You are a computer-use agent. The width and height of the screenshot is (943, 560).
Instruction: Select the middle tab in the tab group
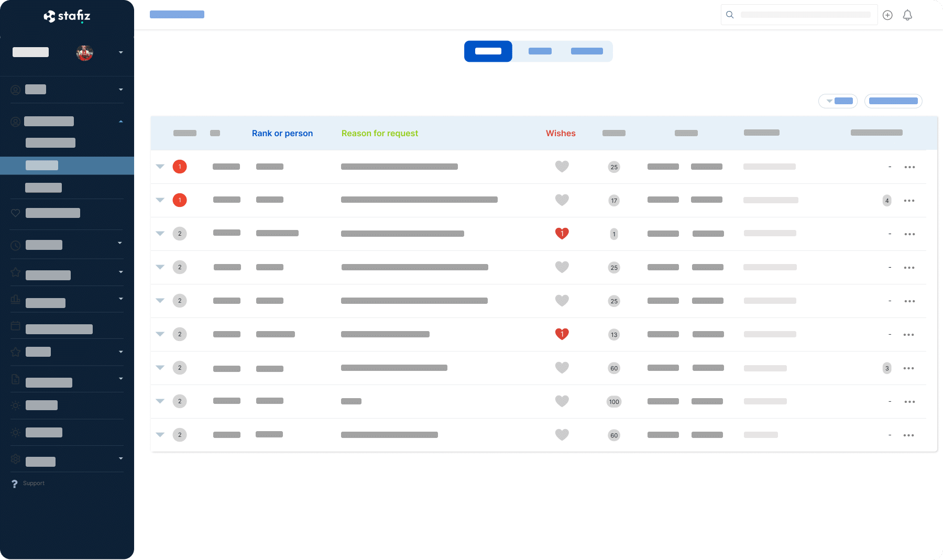pyautogui.click(x=540, y=51)
